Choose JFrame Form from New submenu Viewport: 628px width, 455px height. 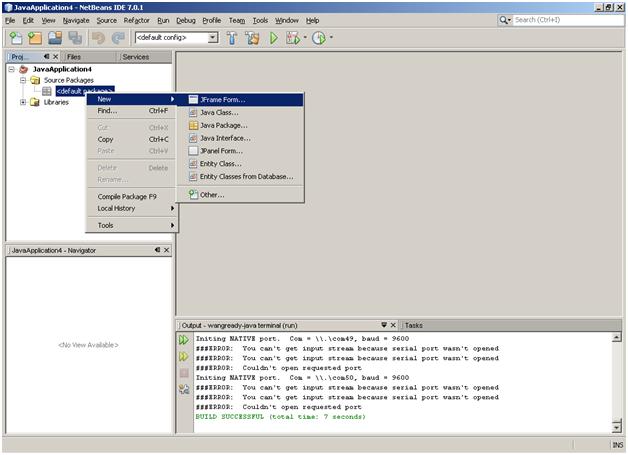pyautogui.click(x=240, y=100)
